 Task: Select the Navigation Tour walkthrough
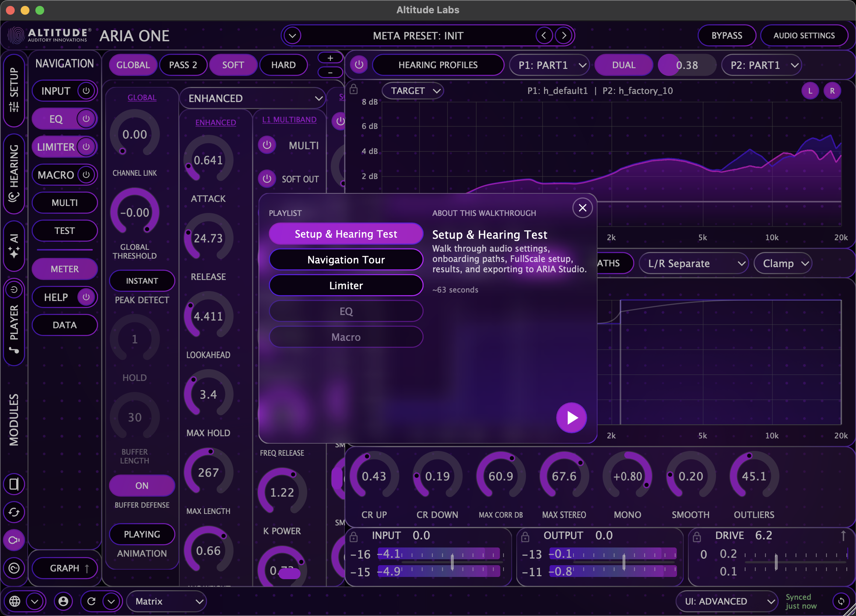tap(346, 259)
